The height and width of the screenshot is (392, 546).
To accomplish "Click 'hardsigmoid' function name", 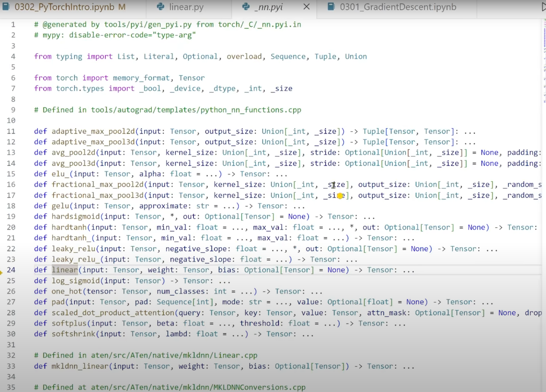I will tap(76, 217).
